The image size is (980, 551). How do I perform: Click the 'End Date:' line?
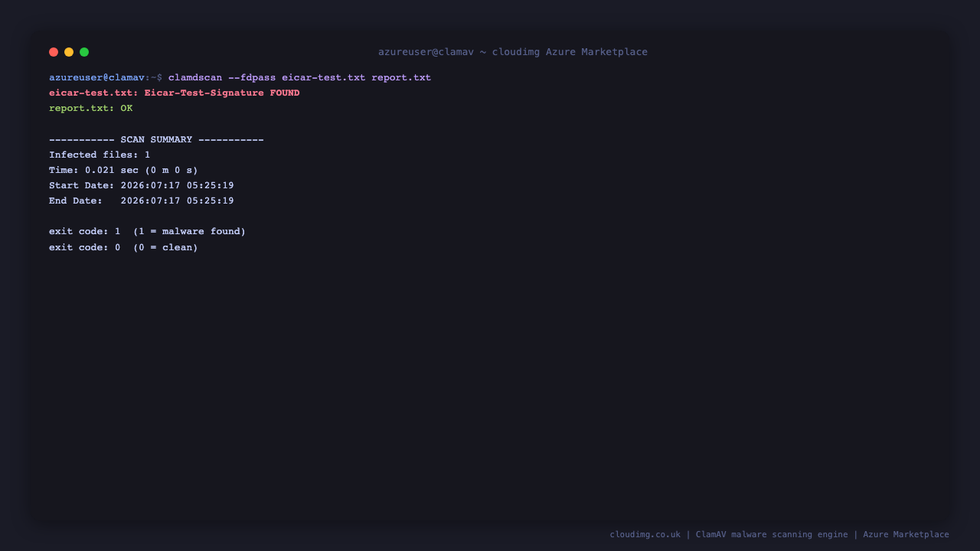point(142,201)
